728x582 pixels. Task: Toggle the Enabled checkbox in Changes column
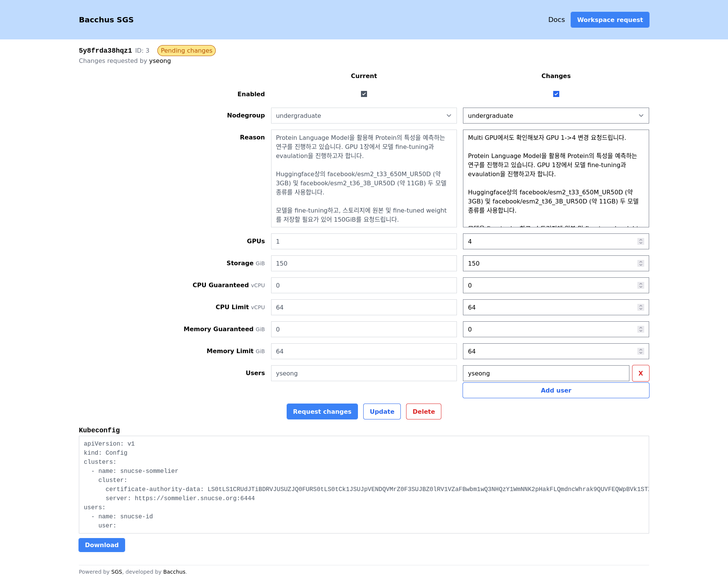[x=555, y=94]
